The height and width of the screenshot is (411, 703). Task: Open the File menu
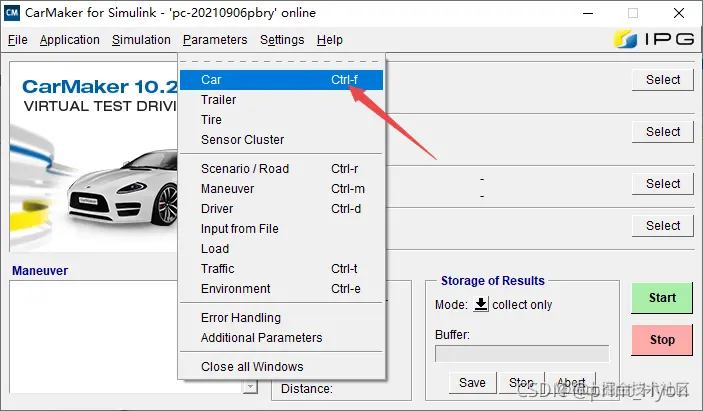tap(18, 40)
